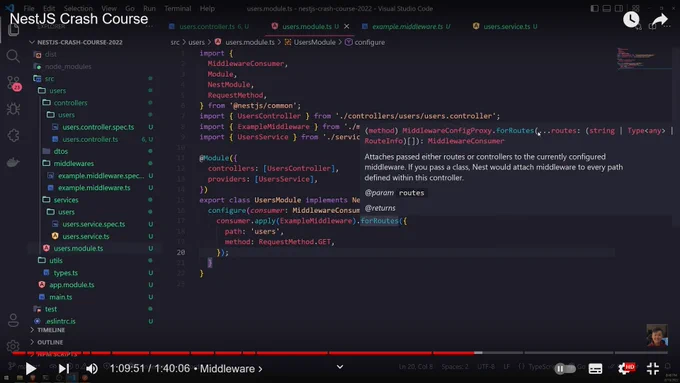This screenshot has width=680, height=383.
Task: Open example.middleware.ts in explorer
Action: (x=94, y=188)
